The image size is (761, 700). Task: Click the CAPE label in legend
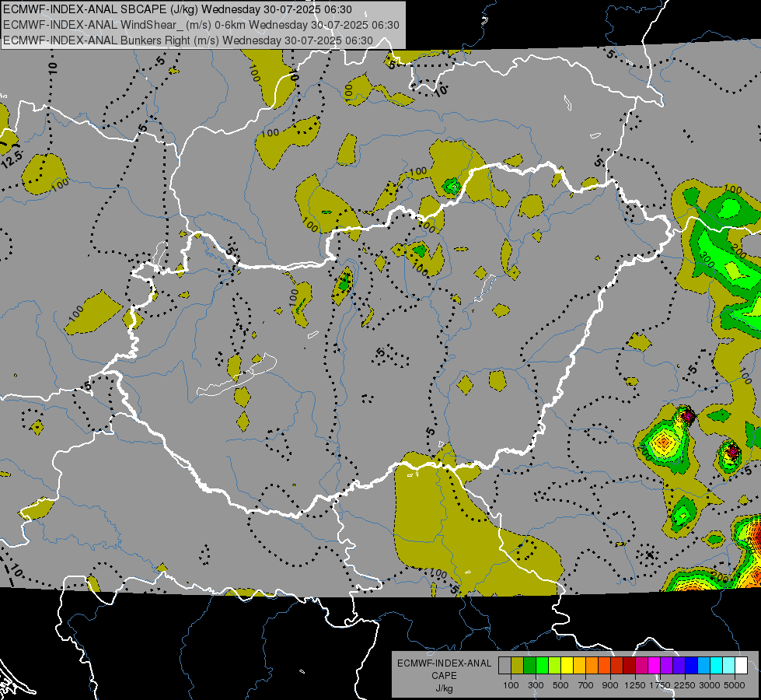click(x=444, y=676)
